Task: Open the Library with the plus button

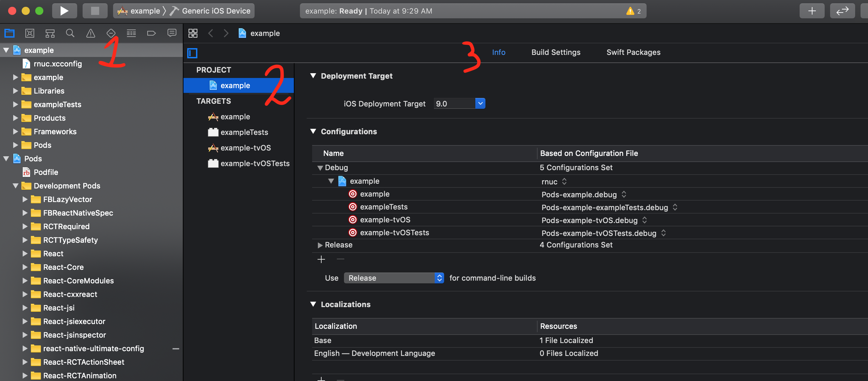Action: click(x=812, y=11)
